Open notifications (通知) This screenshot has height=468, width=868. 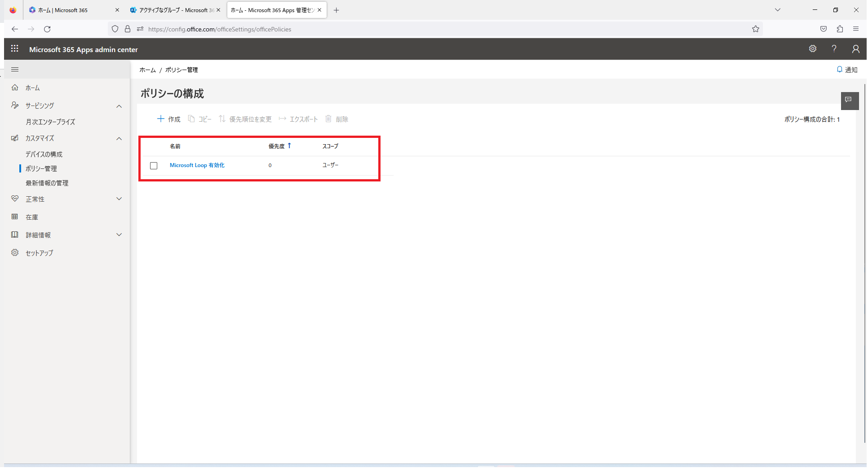click(x=847, y=70)
